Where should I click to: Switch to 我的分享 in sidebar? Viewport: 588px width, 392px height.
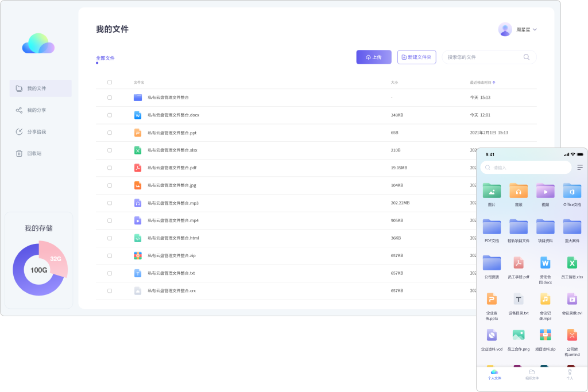[37, 110]
